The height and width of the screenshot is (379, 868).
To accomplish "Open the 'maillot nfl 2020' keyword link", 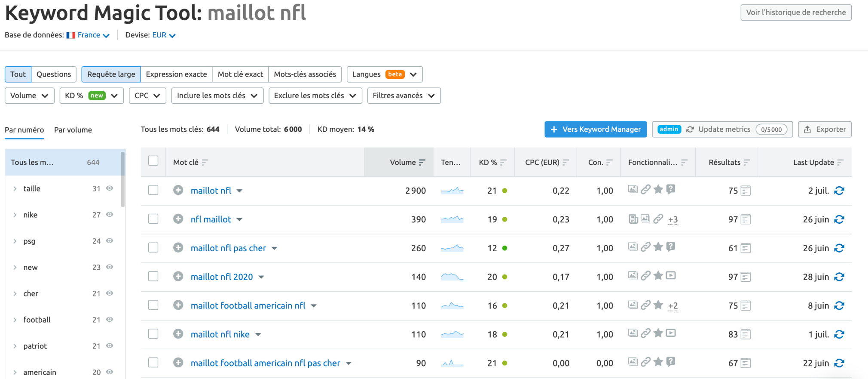I will 222,277.
